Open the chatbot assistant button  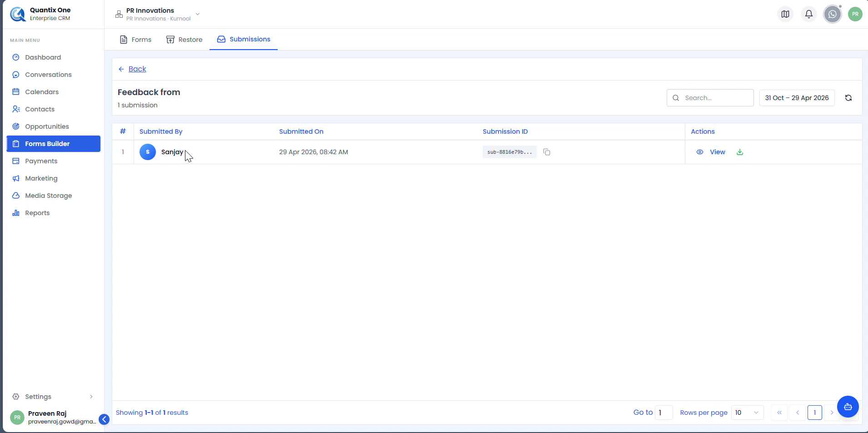point(848,407)
